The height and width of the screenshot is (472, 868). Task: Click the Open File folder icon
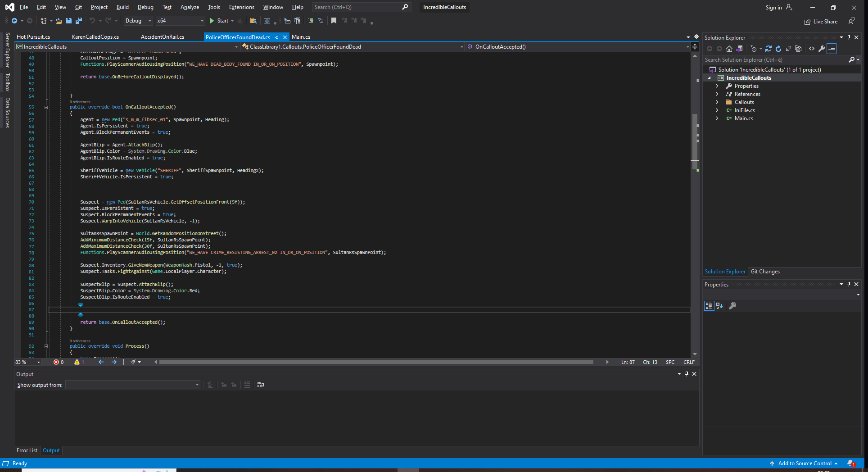pos(59,21)
